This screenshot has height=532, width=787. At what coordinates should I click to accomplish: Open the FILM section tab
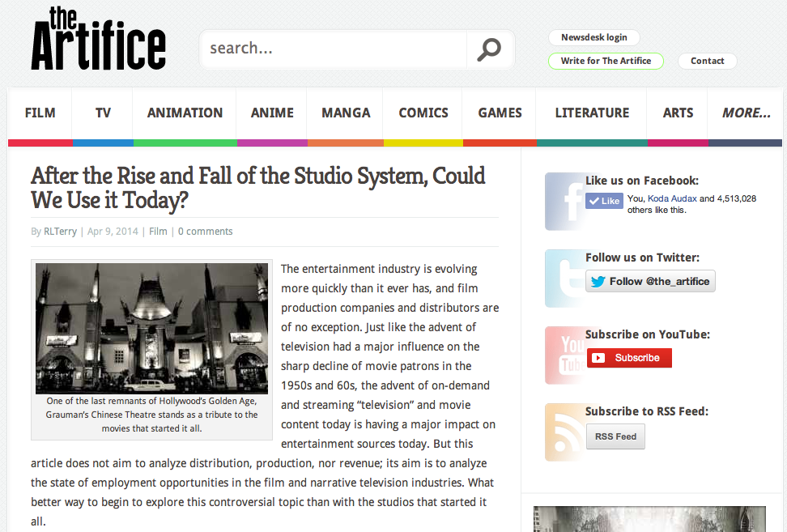(40, 113)
